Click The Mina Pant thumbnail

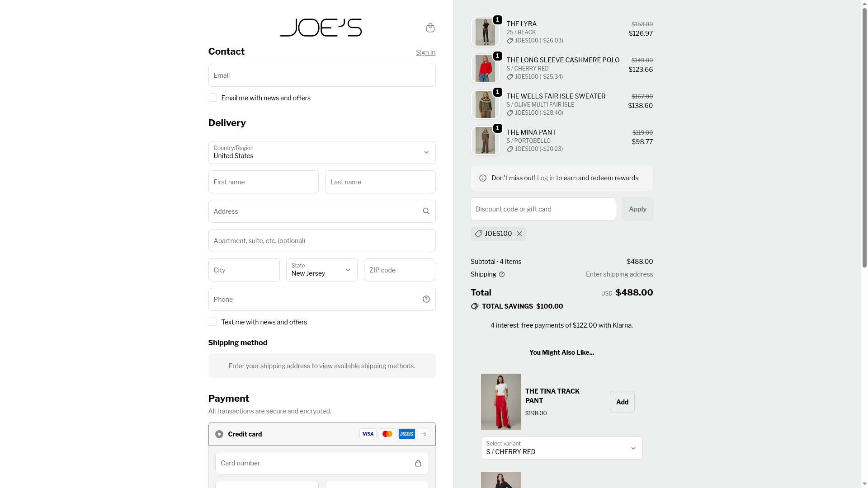coord(486,141)
